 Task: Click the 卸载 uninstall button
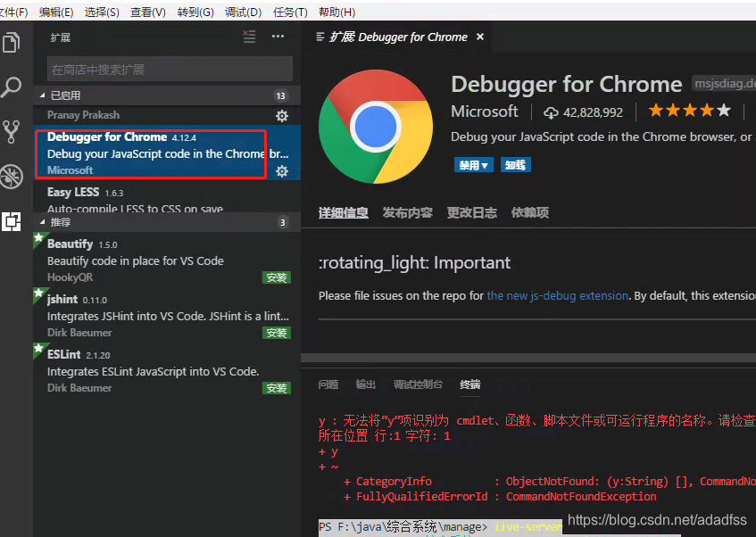tap(515, 165)
